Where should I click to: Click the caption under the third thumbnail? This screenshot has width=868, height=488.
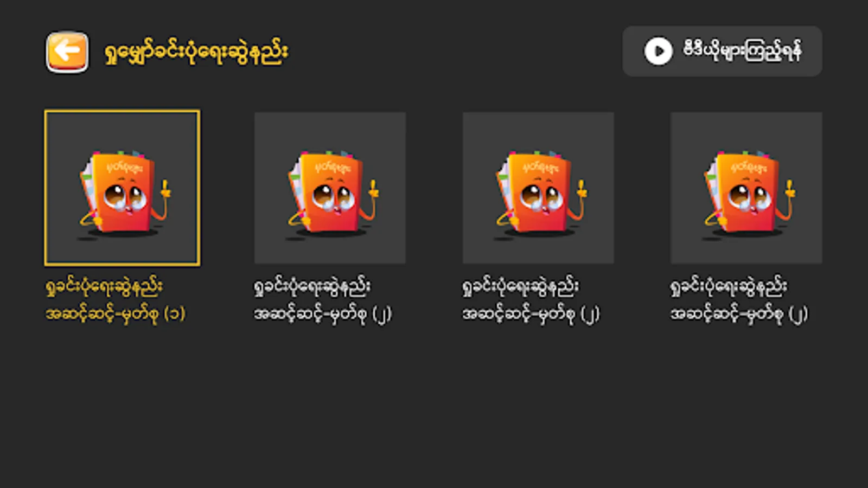tap(531, 300)
